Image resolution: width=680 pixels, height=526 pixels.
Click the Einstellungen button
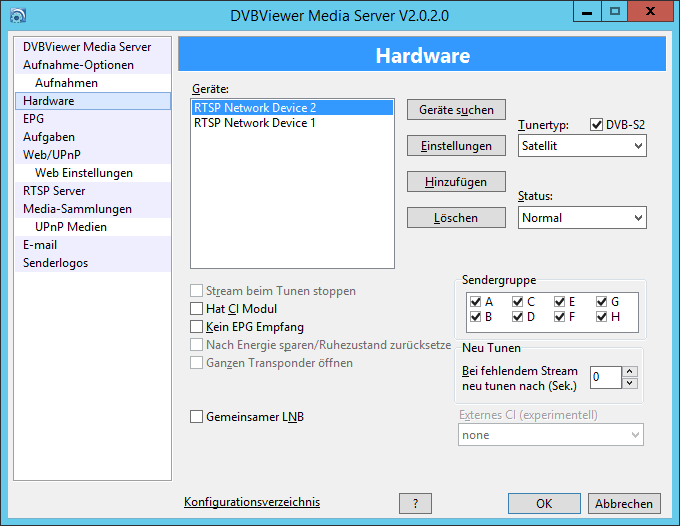point(456,146)
